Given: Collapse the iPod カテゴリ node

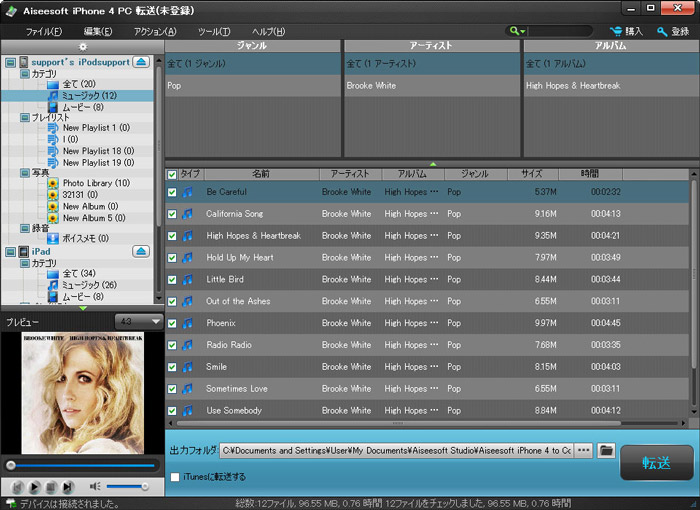Looking at the screenshot, I should coord(25,74).
